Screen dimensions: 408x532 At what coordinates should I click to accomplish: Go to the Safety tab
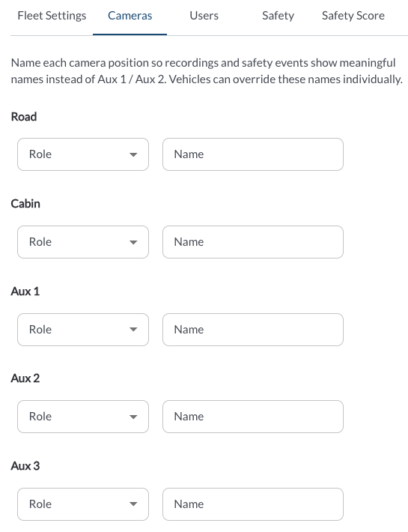(x=278, y=16)
